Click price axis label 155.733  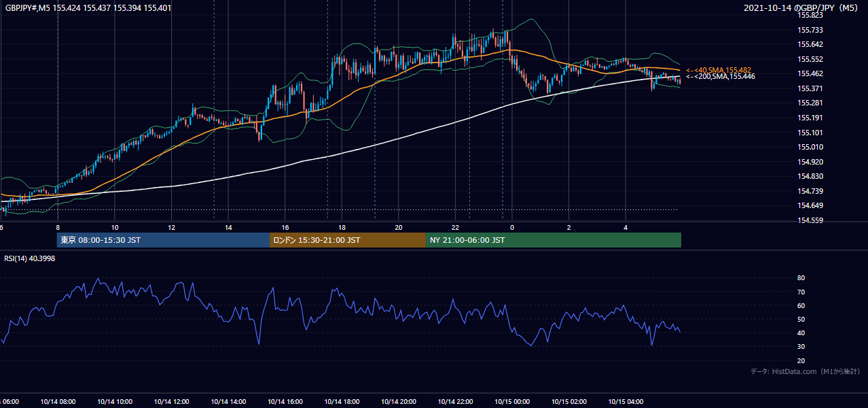(810, 30)
